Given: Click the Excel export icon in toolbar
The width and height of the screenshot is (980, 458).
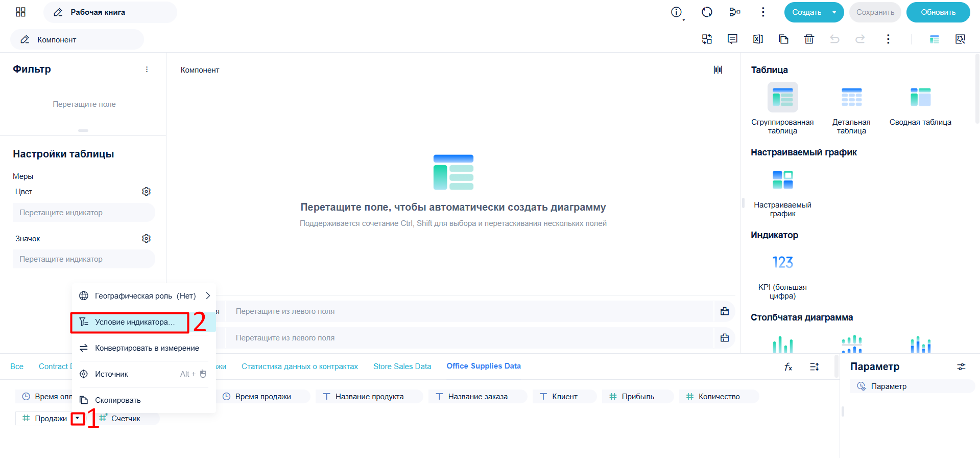Looking at the screenshot, I should pos(758,39).
